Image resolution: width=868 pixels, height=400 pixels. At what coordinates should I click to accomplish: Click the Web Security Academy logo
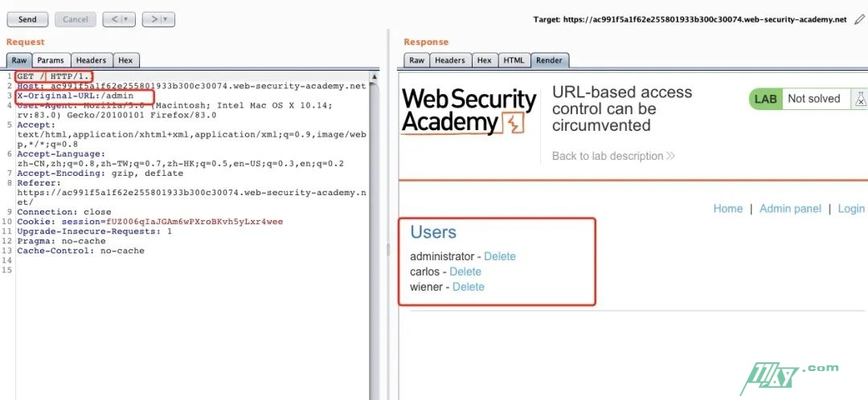(x=469, y=112)
